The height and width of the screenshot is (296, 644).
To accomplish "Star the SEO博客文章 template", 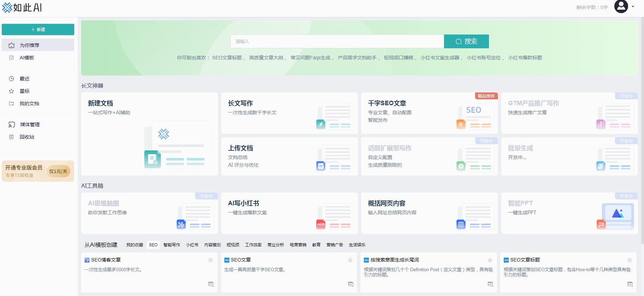I will coord(210,260).
